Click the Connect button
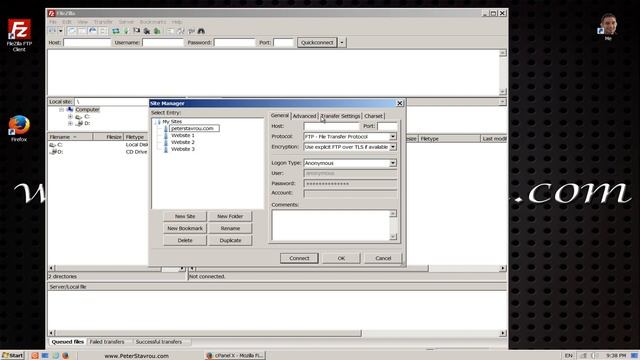Screen dimensions: 640x360 click(x=299, y=258)
